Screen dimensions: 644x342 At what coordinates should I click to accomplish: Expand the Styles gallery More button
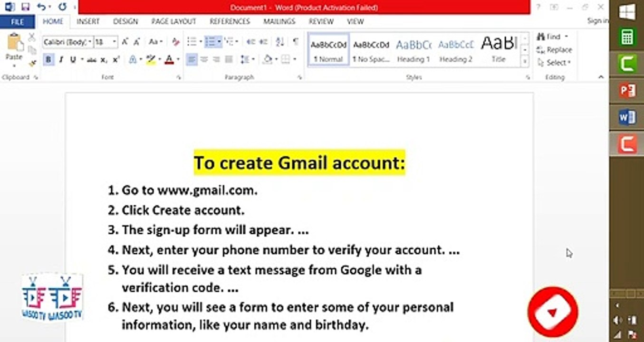[525, 62]
